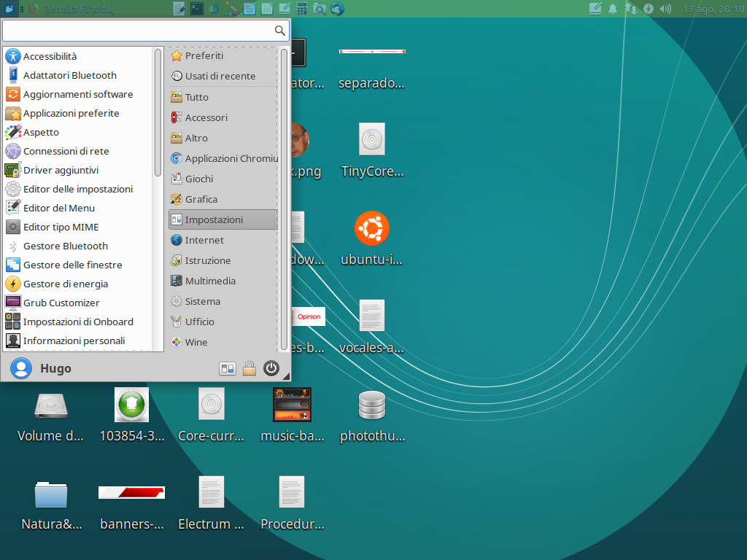The width and height of the screenshot is (747, 560).
Task: Click the Whisker menu mouse icon in panel
Action: tap(9, 9)
